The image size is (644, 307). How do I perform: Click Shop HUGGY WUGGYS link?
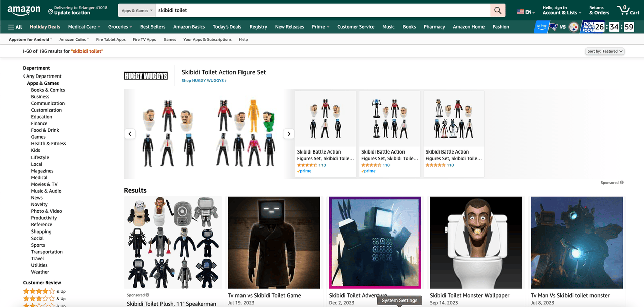204,81
